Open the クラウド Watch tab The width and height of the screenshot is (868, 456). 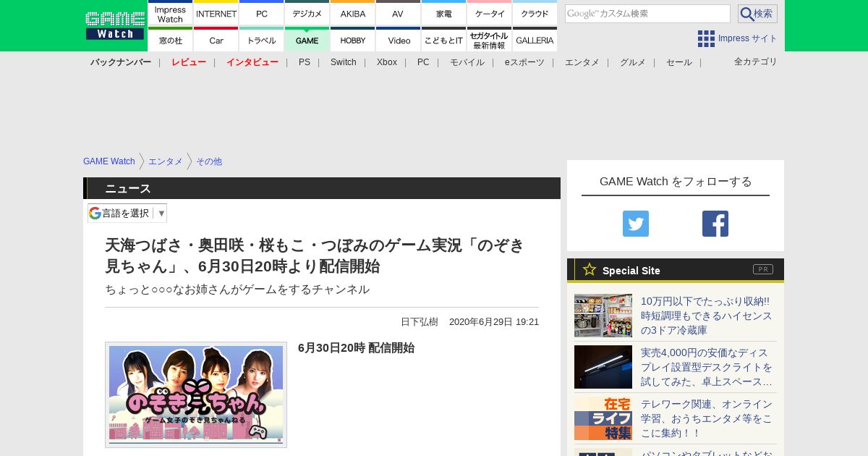click(535, 13)
